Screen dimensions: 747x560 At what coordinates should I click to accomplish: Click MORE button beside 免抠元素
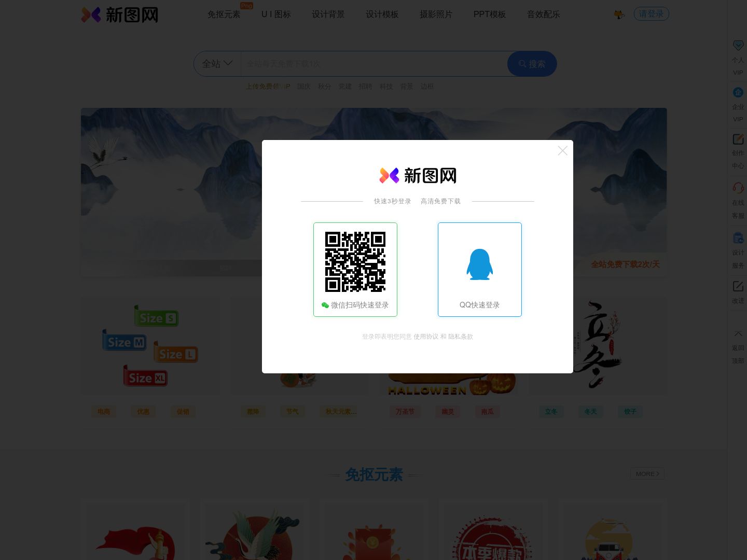click(647, 474)
